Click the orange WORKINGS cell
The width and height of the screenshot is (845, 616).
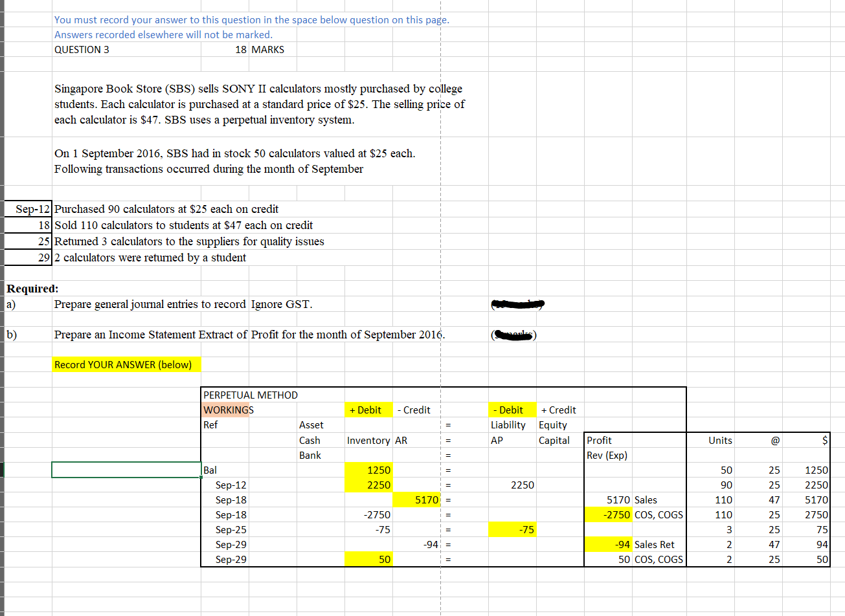(226, 410)
